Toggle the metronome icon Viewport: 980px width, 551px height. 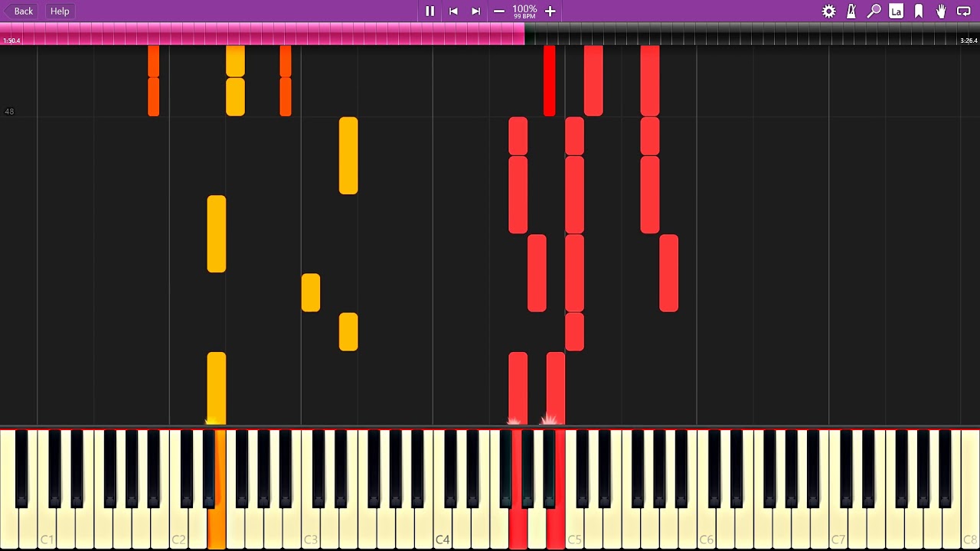pos(851,11)
